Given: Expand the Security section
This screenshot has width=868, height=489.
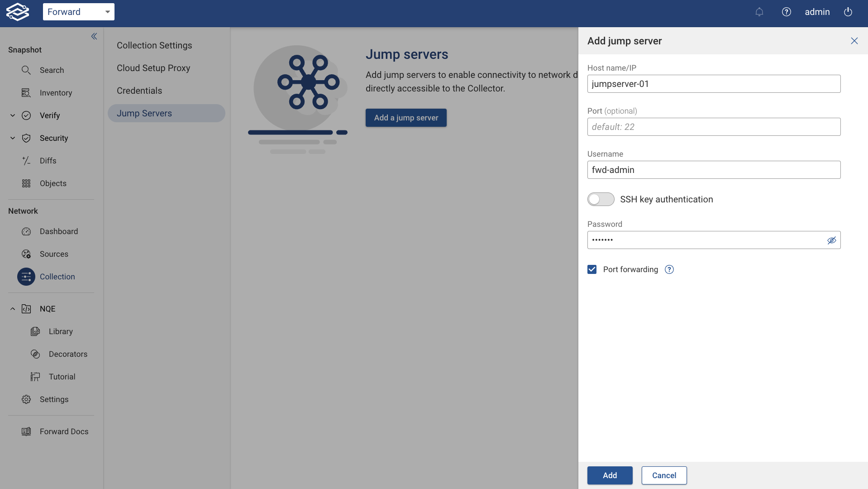Looking at the screenshot, I should pyautogui.click(x=12, y=138).
